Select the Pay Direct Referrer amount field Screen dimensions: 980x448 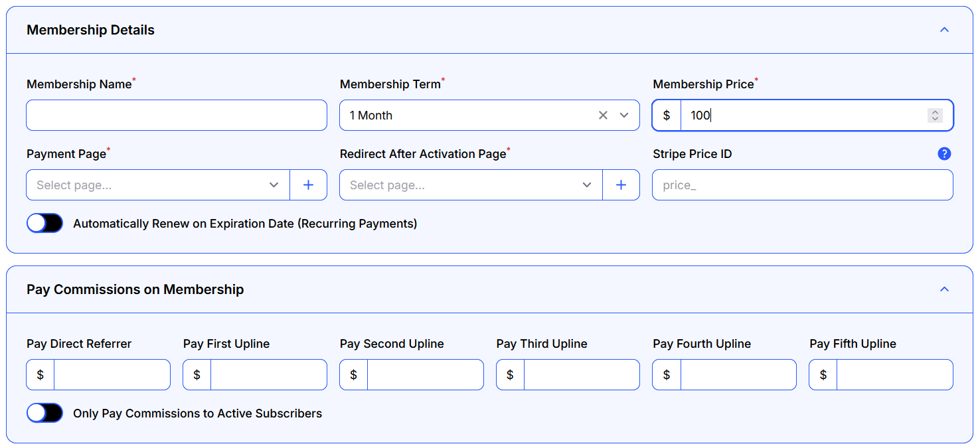[x=112, y=375]
